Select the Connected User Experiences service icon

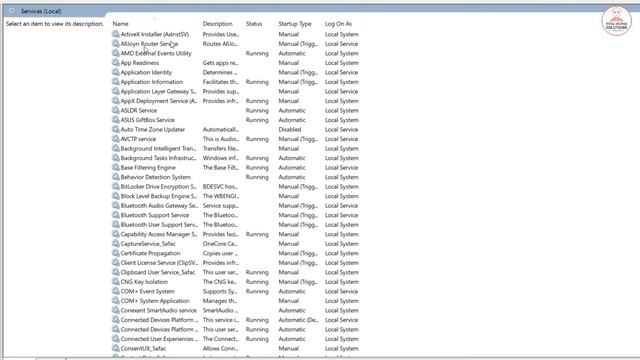(116, 339)
